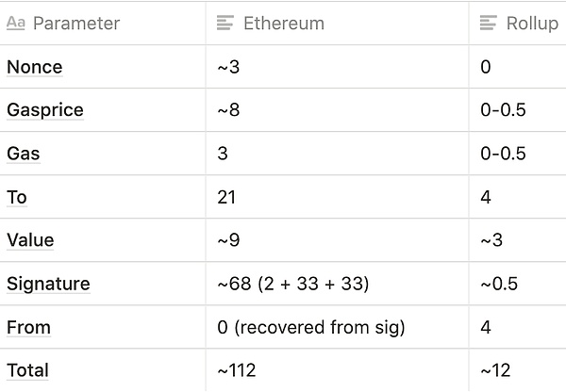Open the To row entry
The height and width of the screenshot is (392, 566).
(17, 197)
